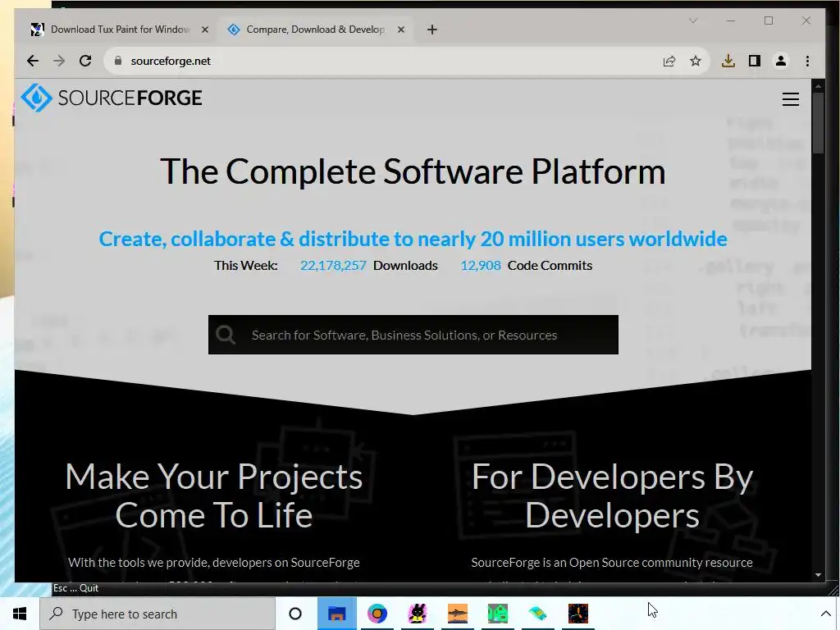
Task: Click 'The Complete Software Platform' heading
Action: (413, 172)
